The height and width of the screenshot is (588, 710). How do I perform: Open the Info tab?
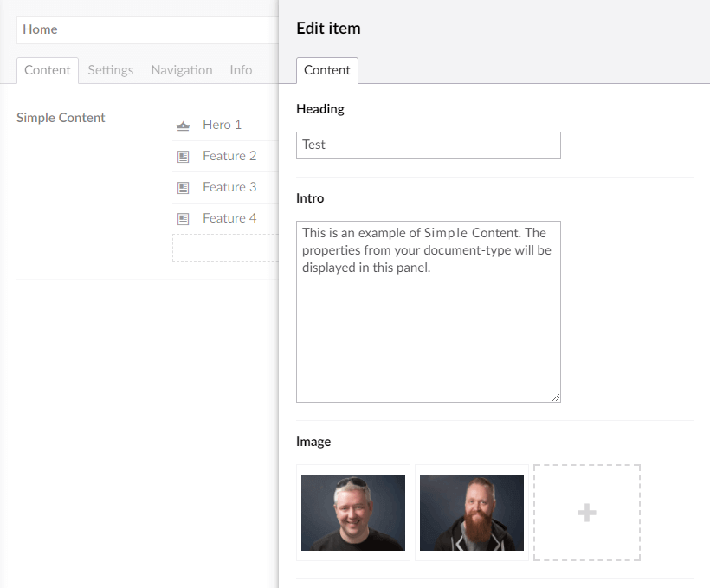point(241,70)
